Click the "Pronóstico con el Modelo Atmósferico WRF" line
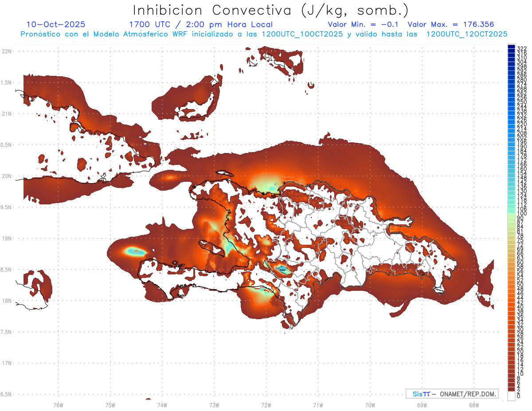The width and height of the screenshot is (532, 411). [264, 34]
